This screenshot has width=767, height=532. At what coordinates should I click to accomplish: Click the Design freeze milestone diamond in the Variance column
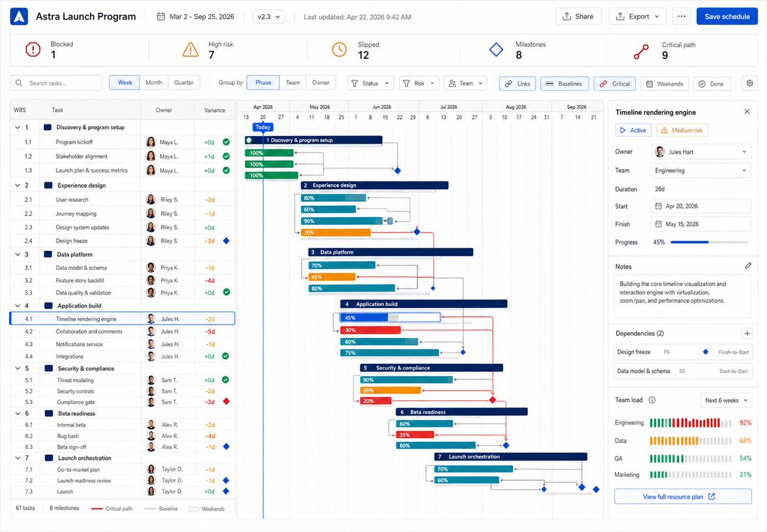[226, 241]
